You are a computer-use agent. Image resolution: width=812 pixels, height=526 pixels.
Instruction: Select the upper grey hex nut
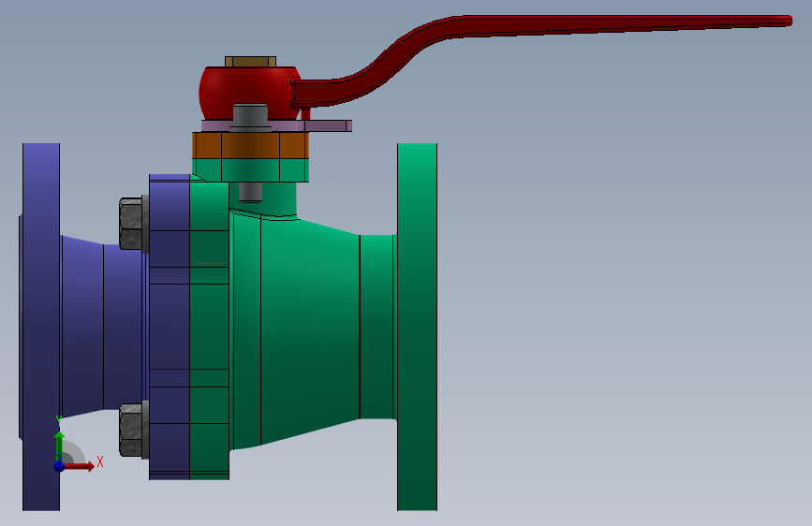click(131, 224)
